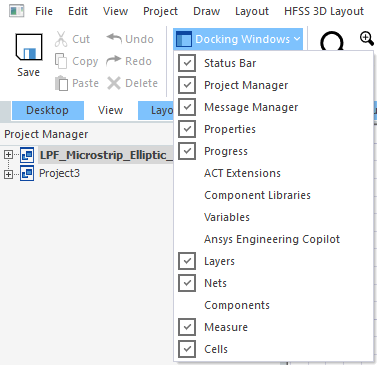Open the Layout menu in menu bar
377x365 pixels.
click(x=252, y=11)
